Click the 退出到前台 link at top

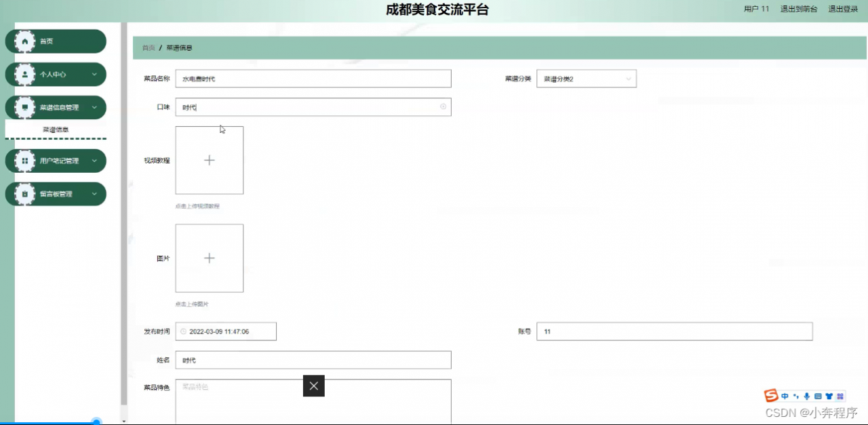pyautogui.click(x=798, y=9)
